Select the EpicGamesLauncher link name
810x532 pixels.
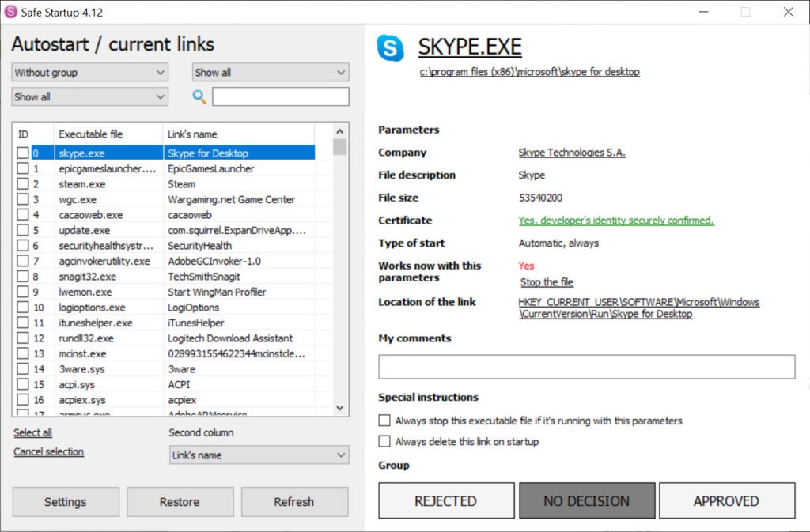click(210, 168)
